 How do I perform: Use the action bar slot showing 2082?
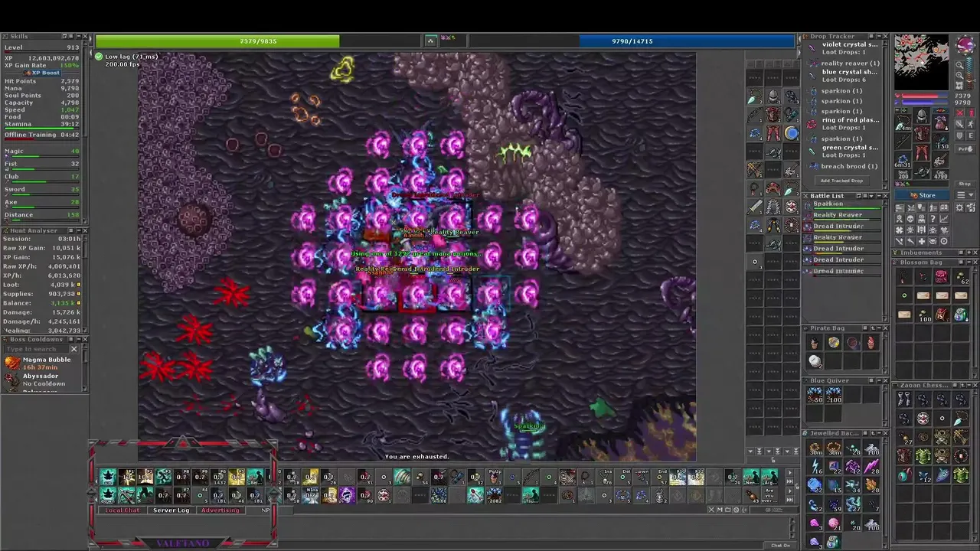coord(495,495)
